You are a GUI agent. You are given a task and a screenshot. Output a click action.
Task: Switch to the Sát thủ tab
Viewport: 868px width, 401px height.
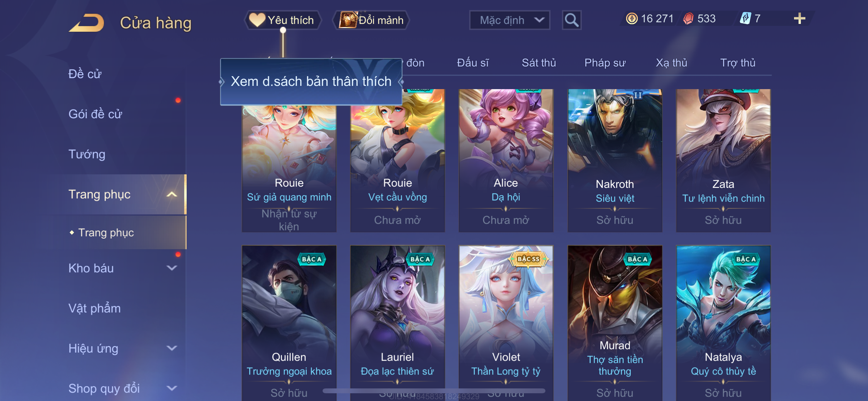click(538, 63)
